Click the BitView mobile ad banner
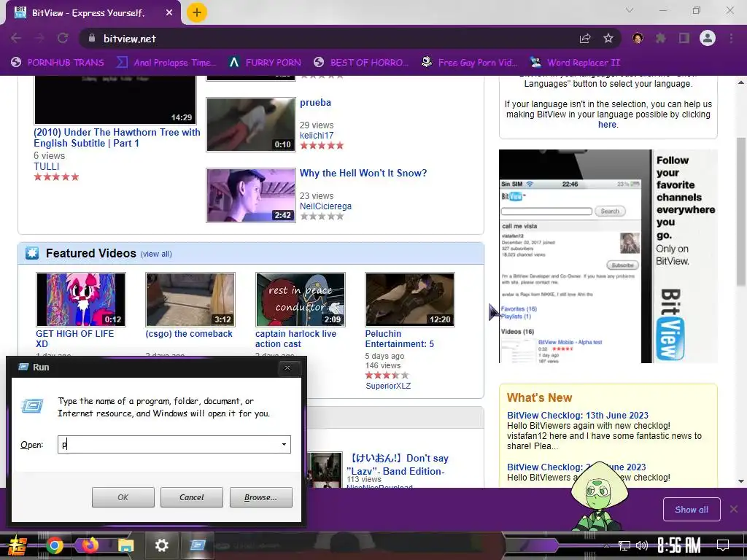Screen dimensions: 747x560 point(608,256)
